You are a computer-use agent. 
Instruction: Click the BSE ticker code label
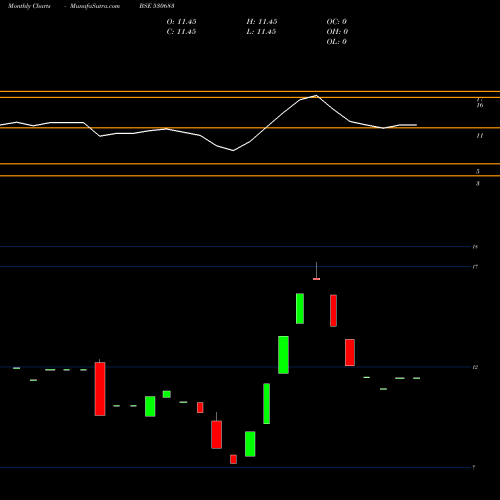tap(157, 6)
